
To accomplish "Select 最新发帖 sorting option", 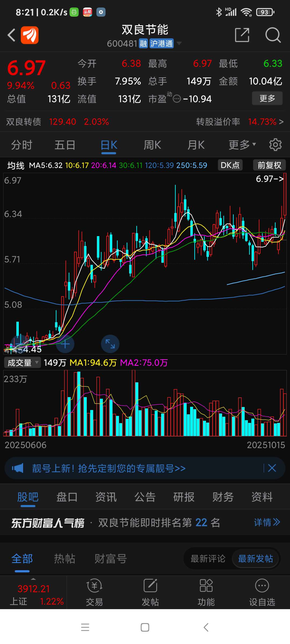I will [x=255, y=559].
